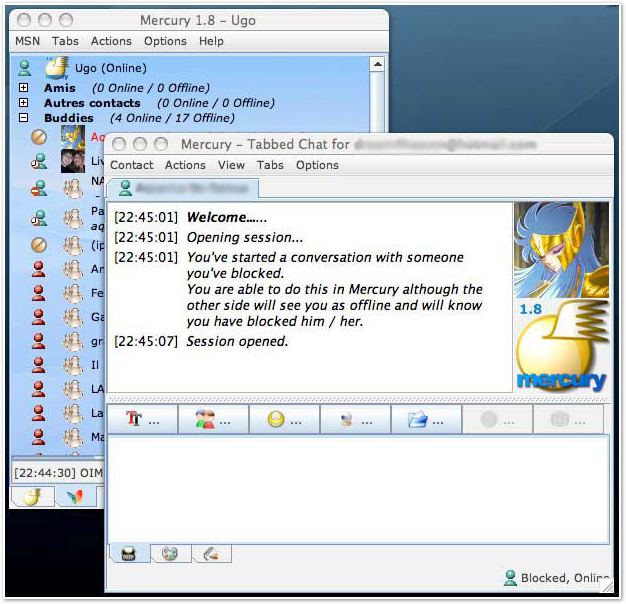Open the font formatting (Tr) toolbar button
Viewport: 626px width, 604px height.
point(143,419)
